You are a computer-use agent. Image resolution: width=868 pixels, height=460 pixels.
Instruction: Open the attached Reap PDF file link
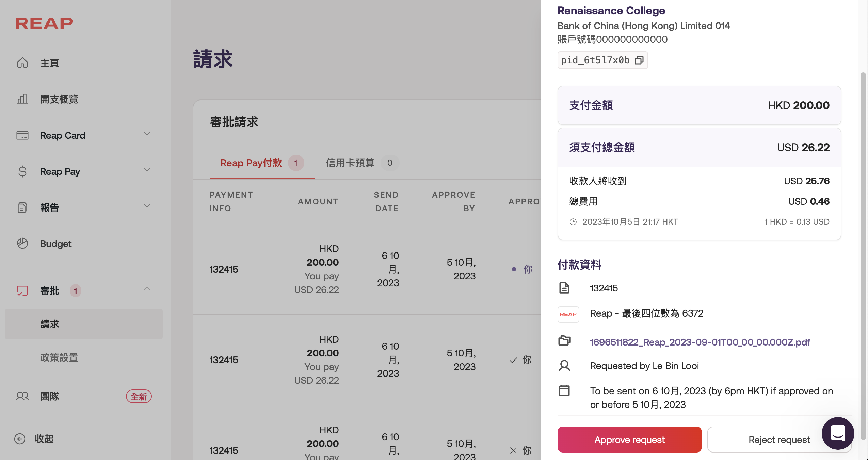700,342
